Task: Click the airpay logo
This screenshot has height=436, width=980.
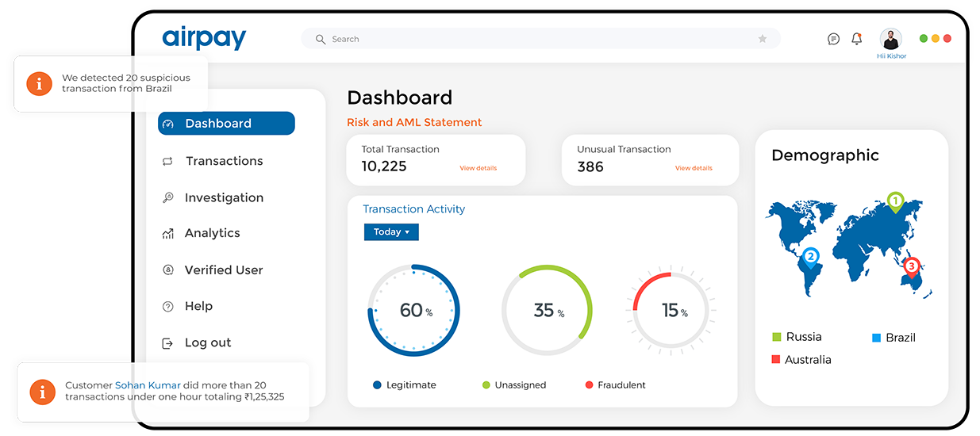Action: pos(204,38)
